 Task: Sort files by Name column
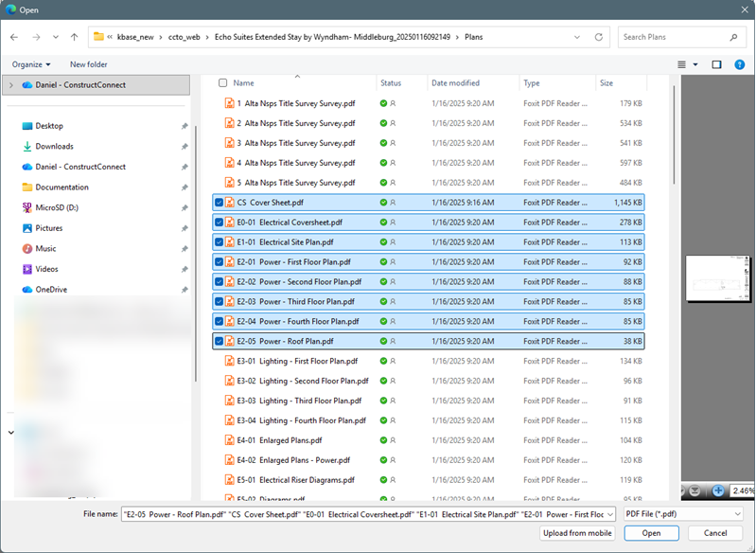point(243,83)
